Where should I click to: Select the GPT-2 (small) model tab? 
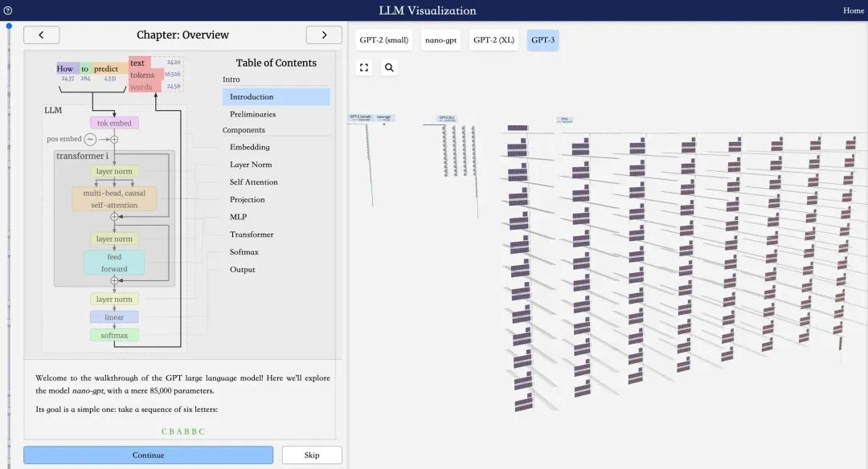[383, 40]
